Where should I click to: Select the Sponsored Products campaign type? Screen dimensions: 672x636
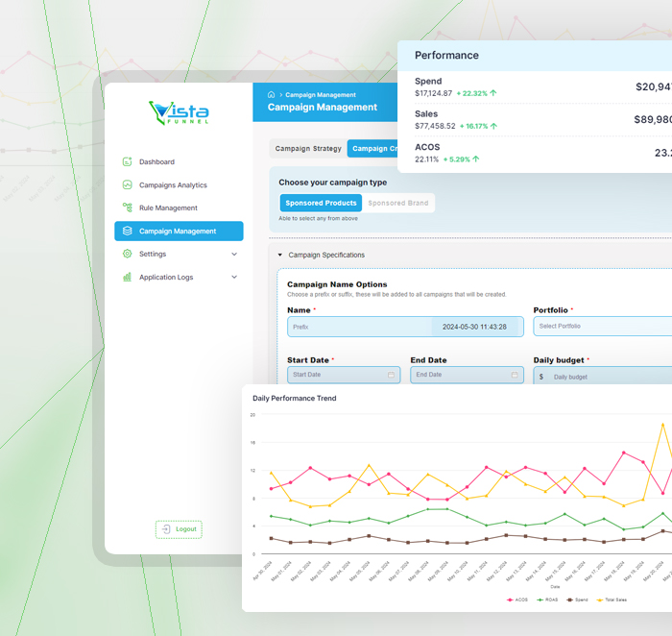(x=321, y=203)
